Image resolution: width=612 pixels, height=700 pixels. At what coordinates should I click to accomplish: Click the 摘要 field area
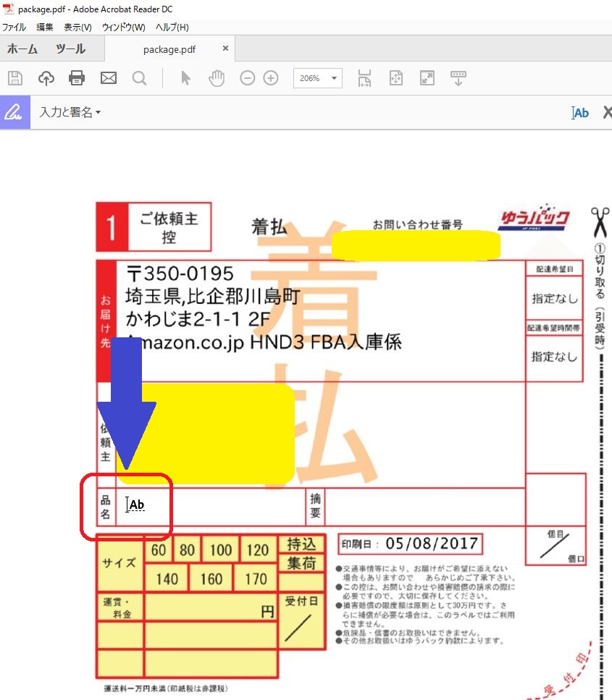[x=425, y=507]
